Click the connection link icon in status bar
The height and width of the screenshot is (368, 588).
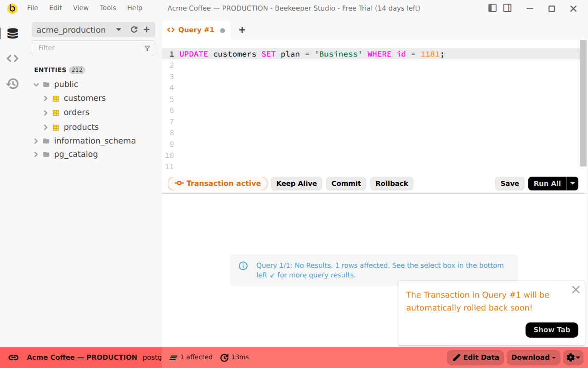(x=14, y=357)
